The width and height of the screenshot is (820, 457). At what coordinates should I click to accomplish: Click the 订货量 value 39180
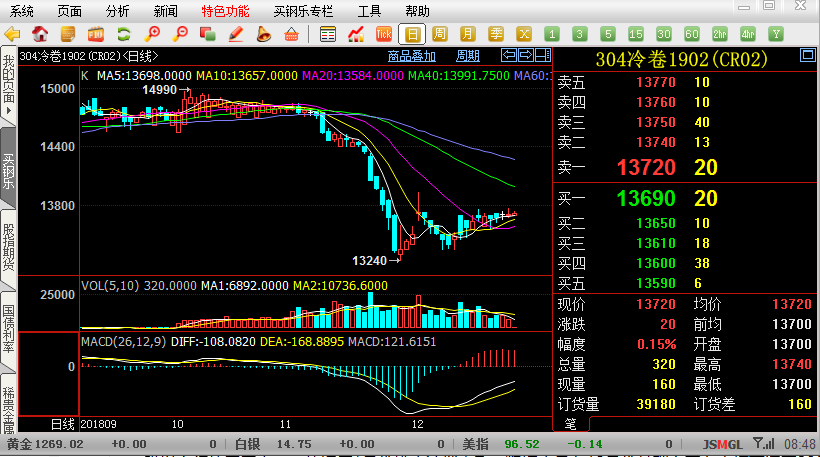pyautogui.click(x=656, y=404)
